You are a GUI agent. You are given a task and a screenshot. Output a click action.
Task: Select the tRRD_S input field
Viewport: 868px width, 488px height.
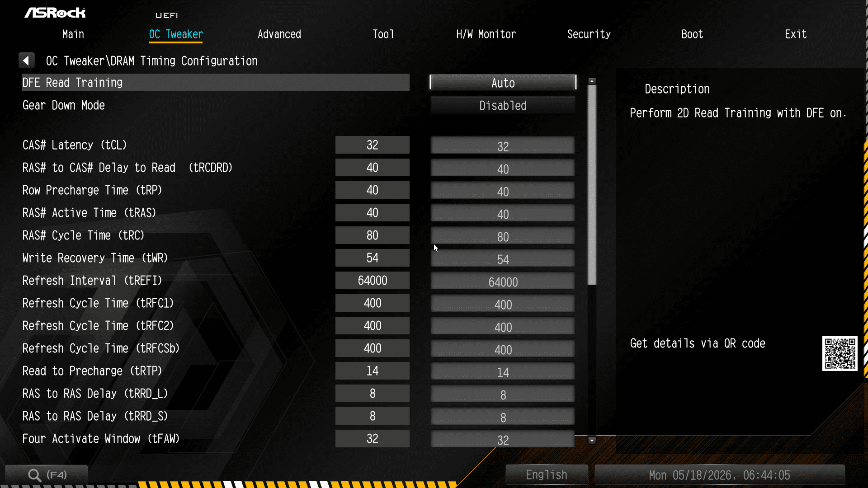pyautogui.click(x=503, y=417)
